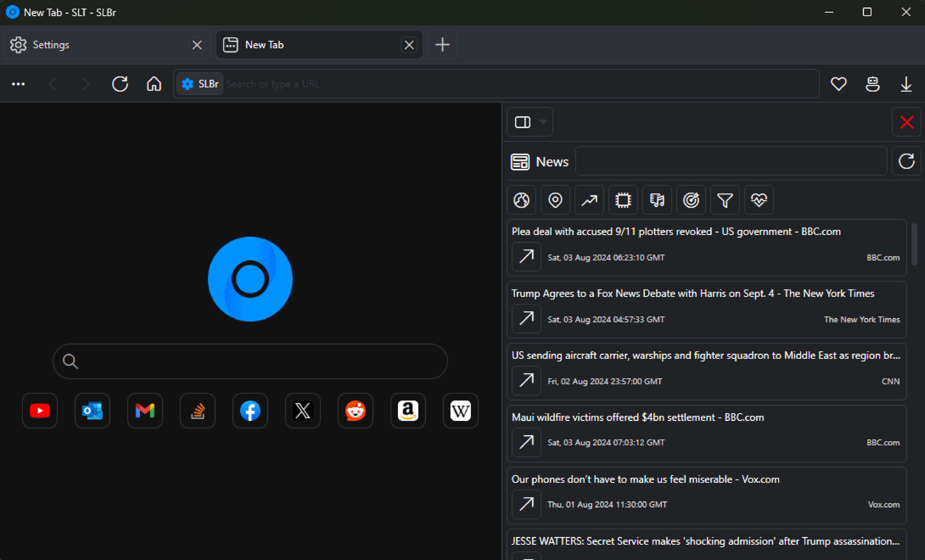Open the Reddit shortcut tile
The image size is (925, 560).
pos(355,410)
